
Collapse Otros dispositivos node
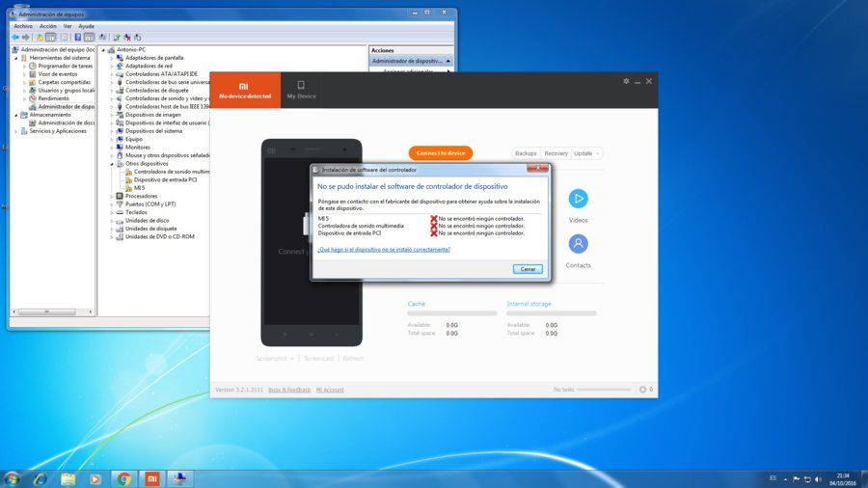(x=112, y=164)
